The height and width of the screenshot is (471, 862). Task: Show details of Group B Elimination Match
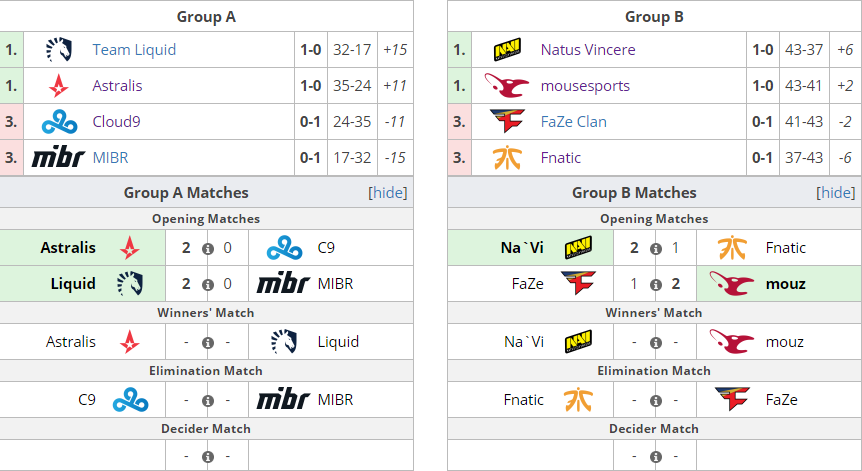[x=656, y=401]
